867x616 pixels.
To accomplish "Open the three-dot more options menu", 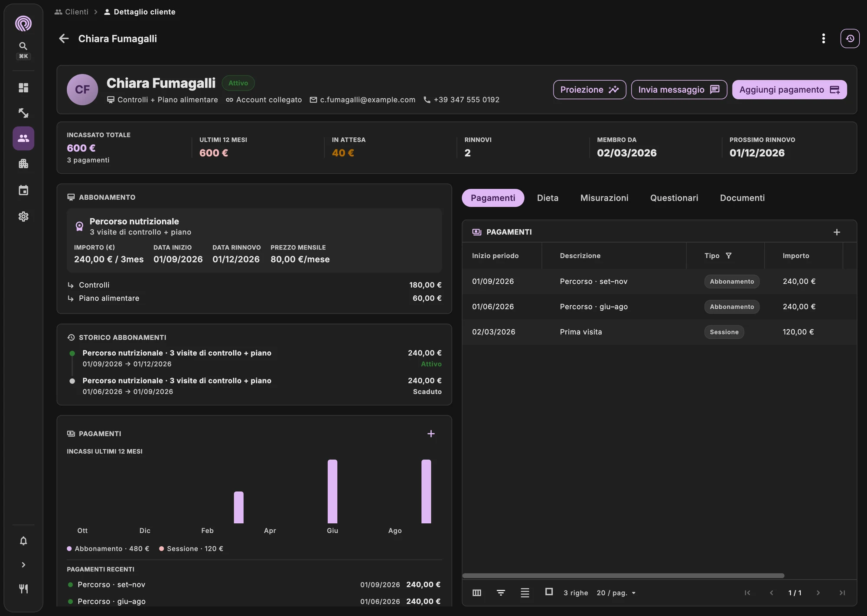I will [x=823, y=39].
